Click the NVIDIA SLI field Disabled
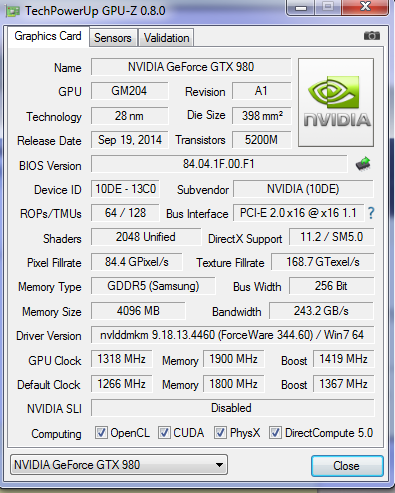The width and height of the screenshot is (395, 493). coord(232,408)
